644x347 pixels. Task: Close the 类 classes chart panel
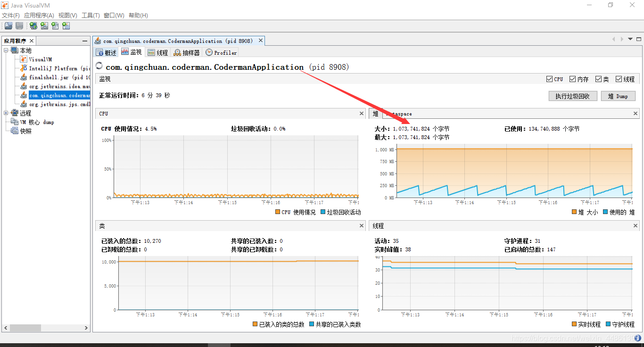point(362,226)
